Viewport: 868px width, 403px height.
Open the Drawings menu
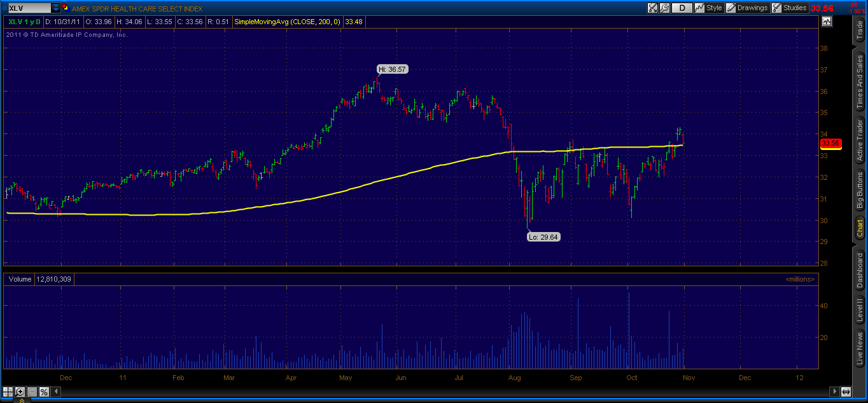pos(747,8)
